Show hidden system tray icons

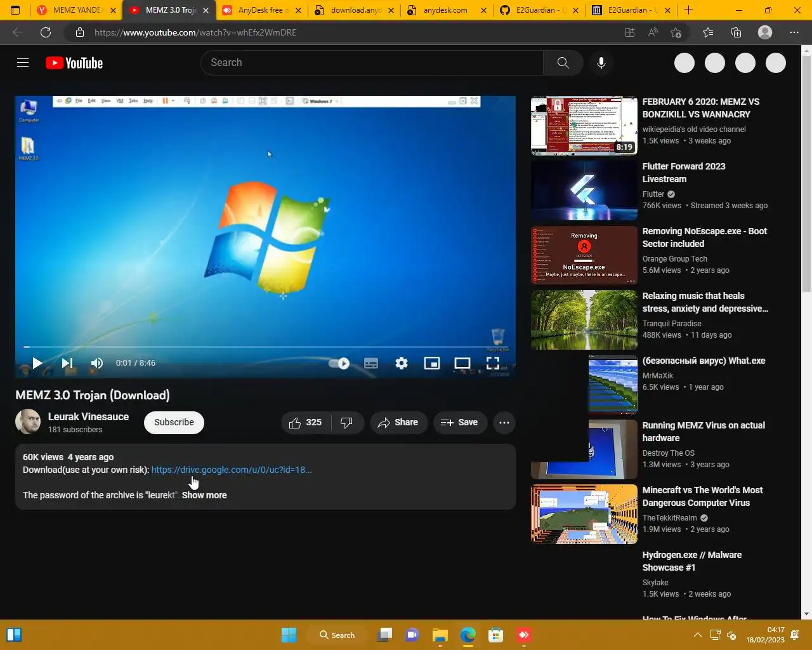click(697, 635)
